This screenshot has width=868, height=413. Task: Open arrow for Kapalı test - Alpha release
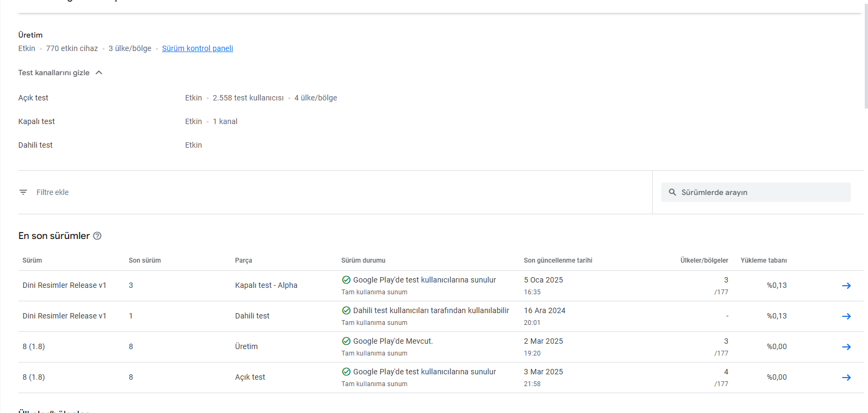pyautogui.click(x=847, y=286)
